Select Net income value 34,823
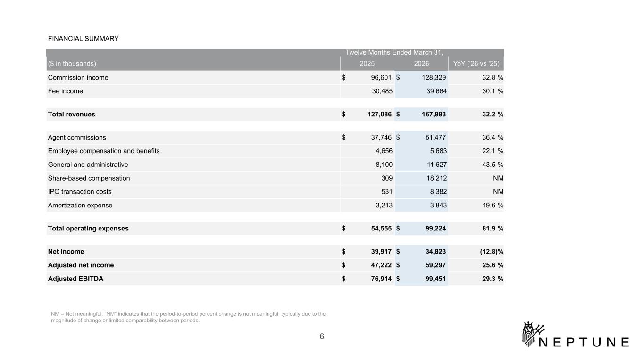This screenshot has height=362, width=644. point(435,252)
